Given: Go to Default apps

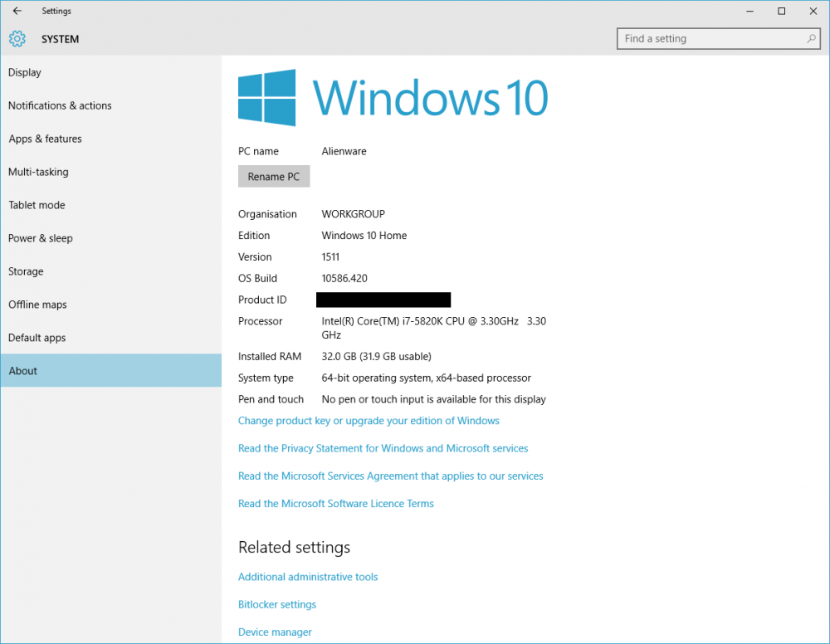Looking at the screenshot, I should tap(110, 338).
